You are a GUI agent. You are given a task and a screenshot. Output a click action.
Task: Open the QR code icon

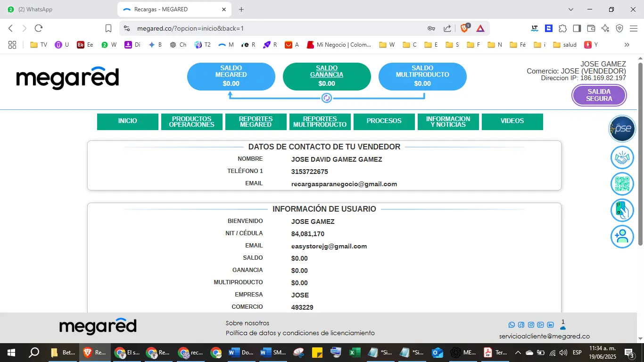(622, 184)
